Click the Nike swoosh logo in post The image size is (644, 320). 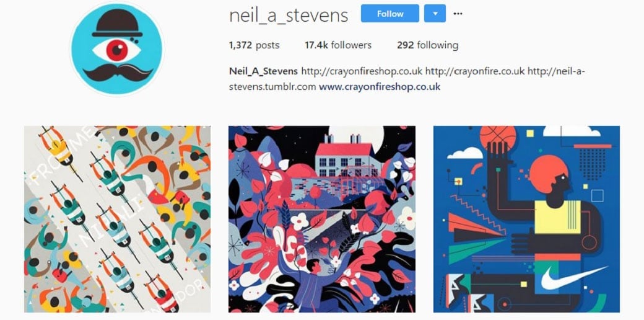pyautogui.click(x=573, y=278)
